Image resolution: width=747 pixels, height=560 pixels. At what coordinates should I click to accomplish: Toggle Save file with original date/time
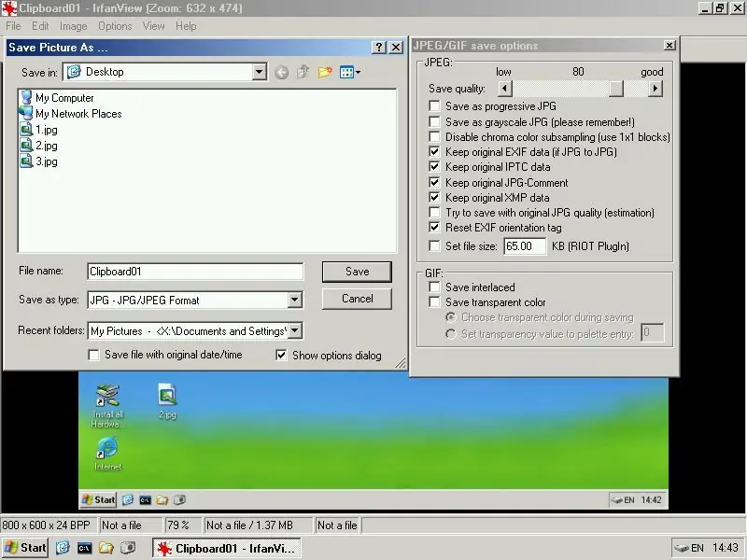(x=94, y=356)
